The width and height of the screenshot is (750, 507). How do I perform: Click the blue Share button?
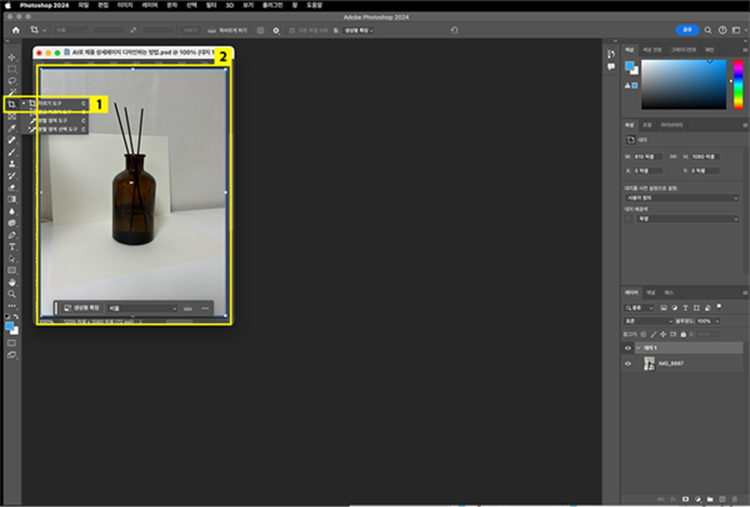tap(685, 30)
